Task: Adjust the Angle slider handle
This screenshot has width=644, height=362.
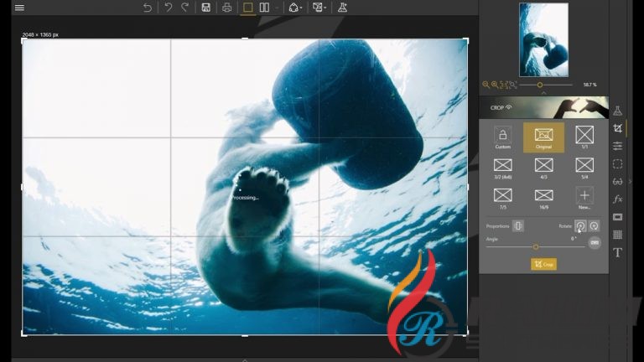Action: (536, 246)
